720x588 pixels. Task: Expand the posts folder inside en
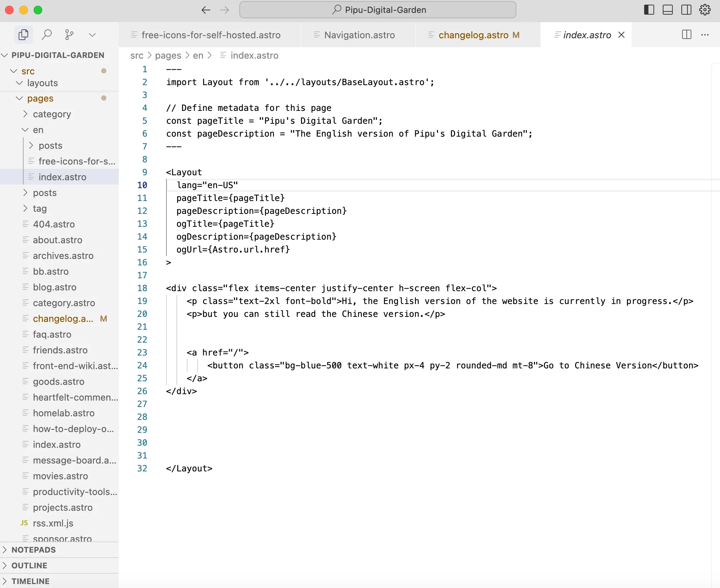pyautogui.click(x=59, y=146)
